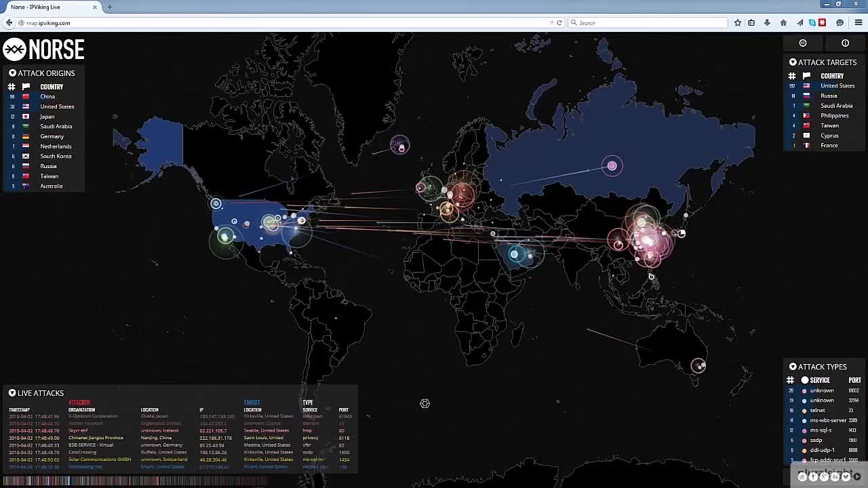Click ddi-udp-1 orange color dot
The image size is (868, 488).
(804, 450)
